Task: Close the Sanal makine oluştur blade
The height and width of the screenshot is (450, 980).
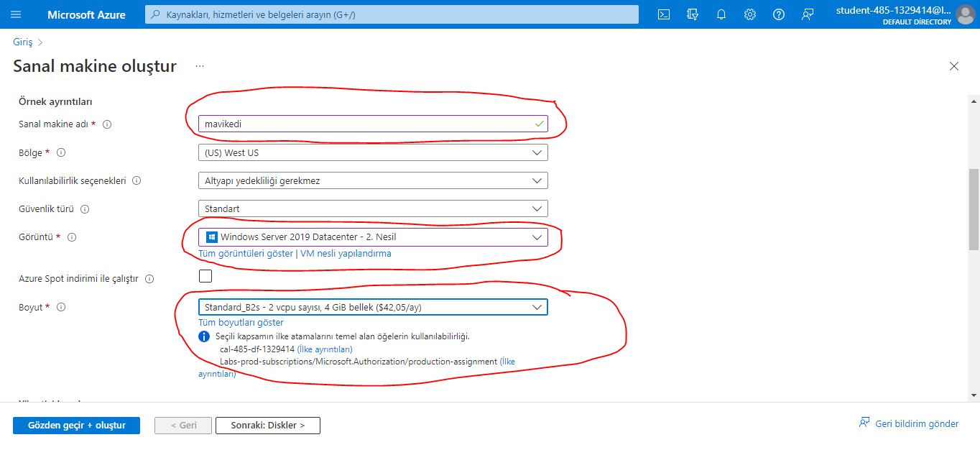Action: (954, 66)
